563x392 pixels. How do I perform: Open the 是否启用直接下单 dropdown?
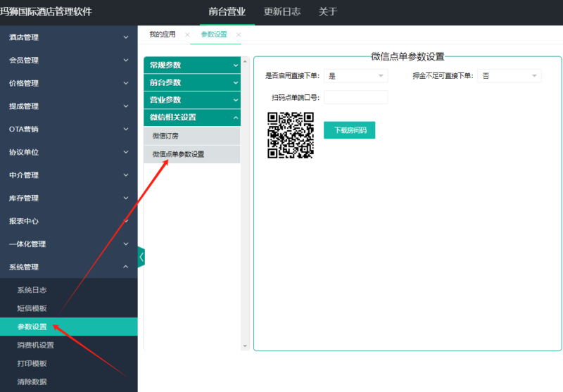click(x=356, y=76)
